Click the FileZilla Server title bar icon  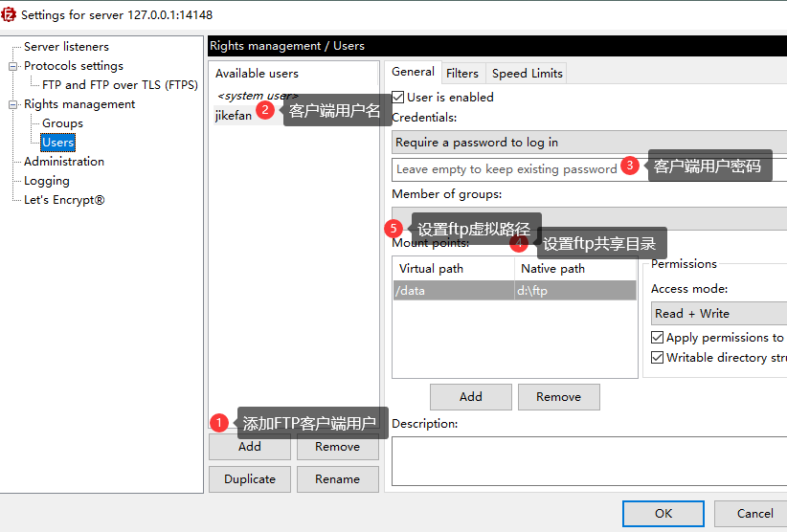point(9,14)
